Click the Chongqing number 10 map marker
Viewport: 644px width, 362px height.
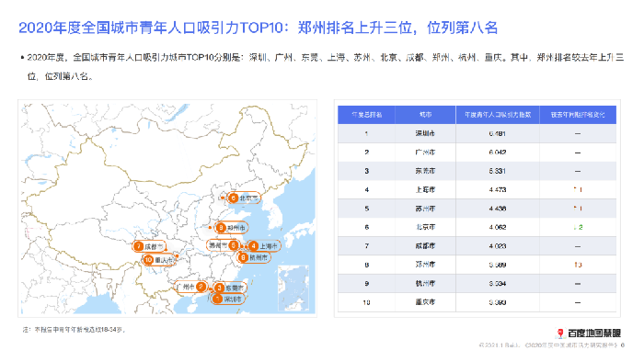158,260
